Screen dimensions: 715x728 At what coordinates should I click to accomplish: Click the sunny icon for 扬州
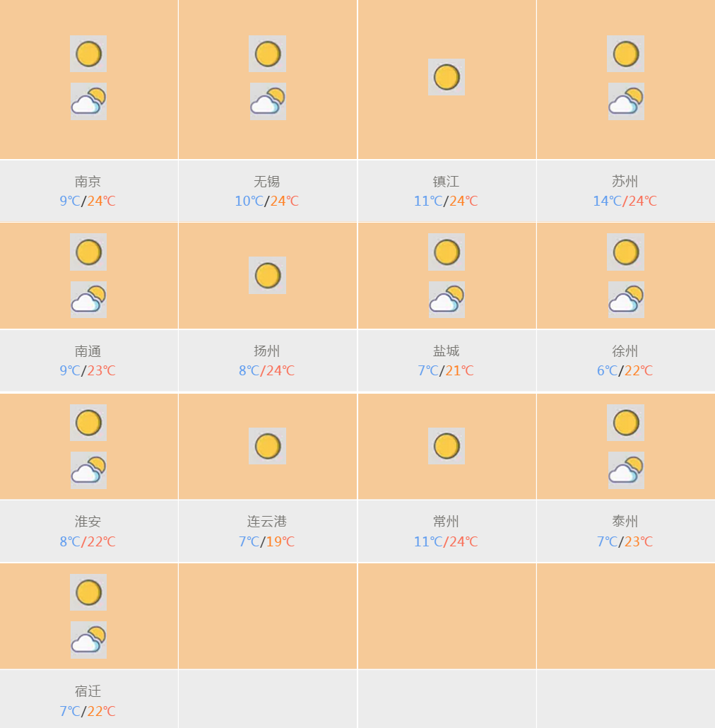[x=267, y=276]
